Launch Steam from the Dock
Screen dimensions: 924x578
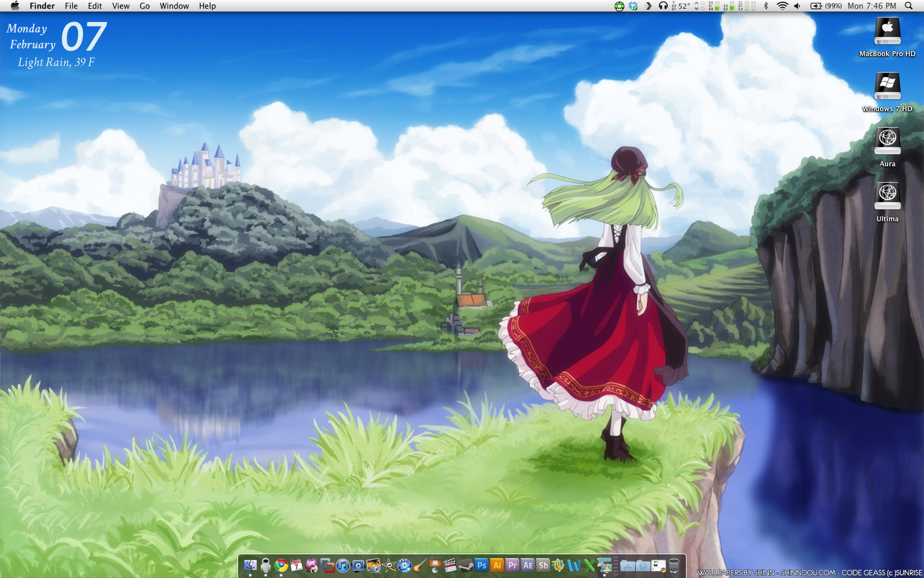point(466,565)
